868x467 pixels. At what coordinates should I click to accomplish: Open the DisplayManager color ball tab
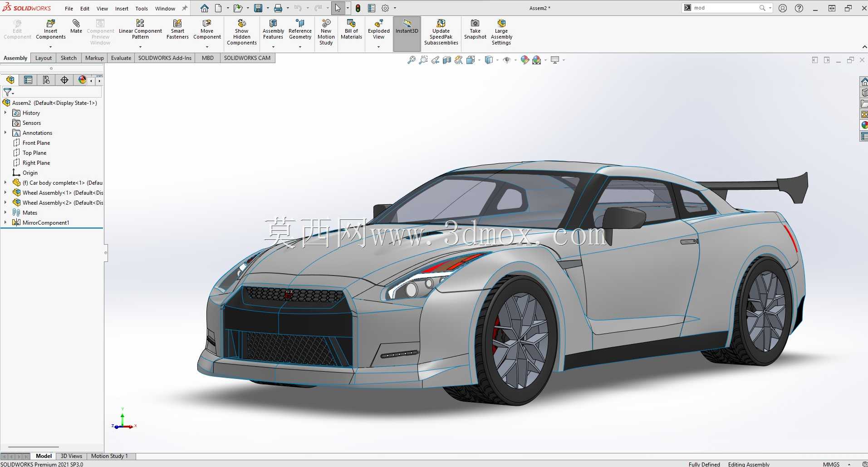(x=82, y=80)
